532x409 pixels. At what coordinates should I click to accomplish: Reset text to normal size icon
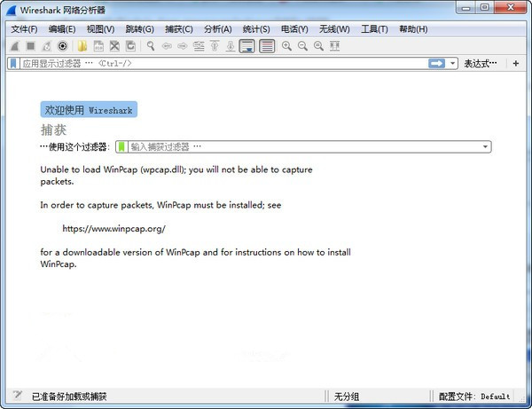pos(318,46)
